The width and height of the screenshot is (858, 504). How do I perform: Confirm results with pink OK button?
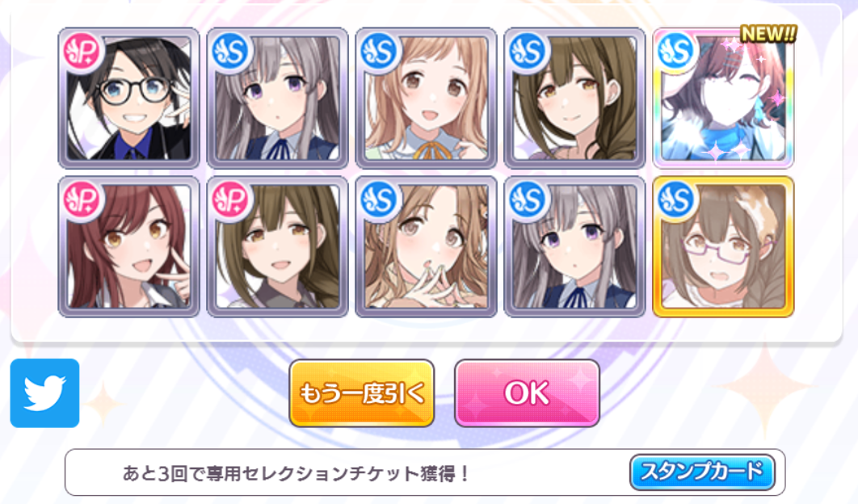[527, 393]
